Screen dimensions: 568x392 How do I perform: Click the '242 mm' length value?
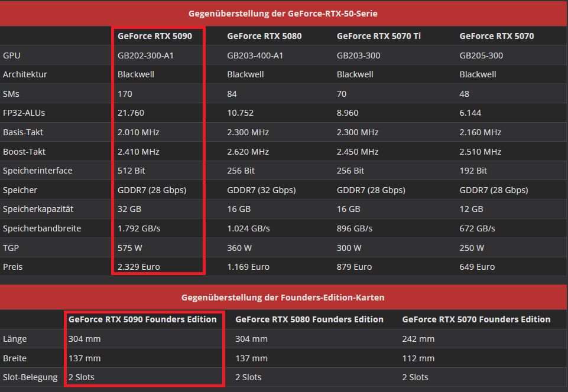click(x=418, y=339)
